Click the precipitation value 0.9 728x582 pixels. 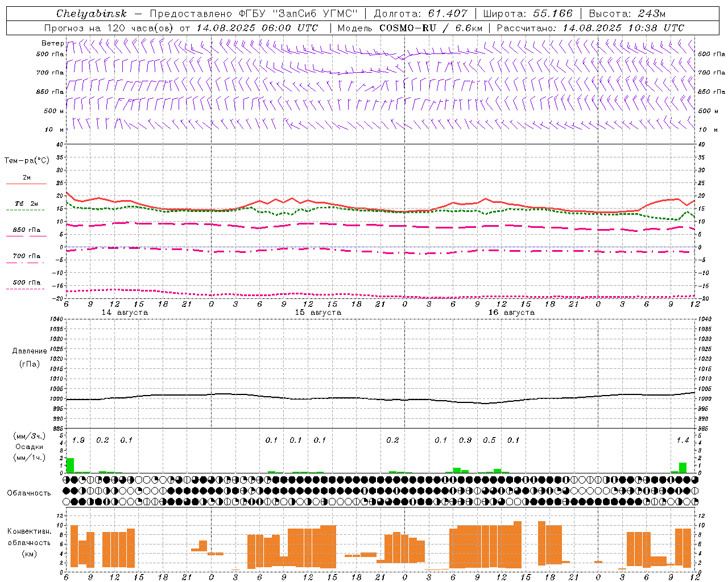(465, 440)
